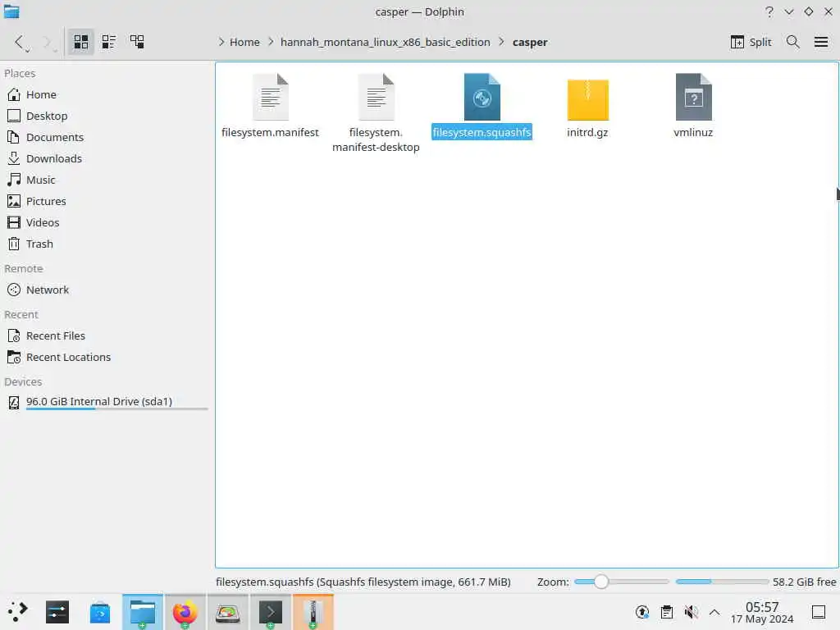The image size is (840, 630).
Task: Select the filesystem.manifest-desktop file icon
Action: [x=376, y=97]
